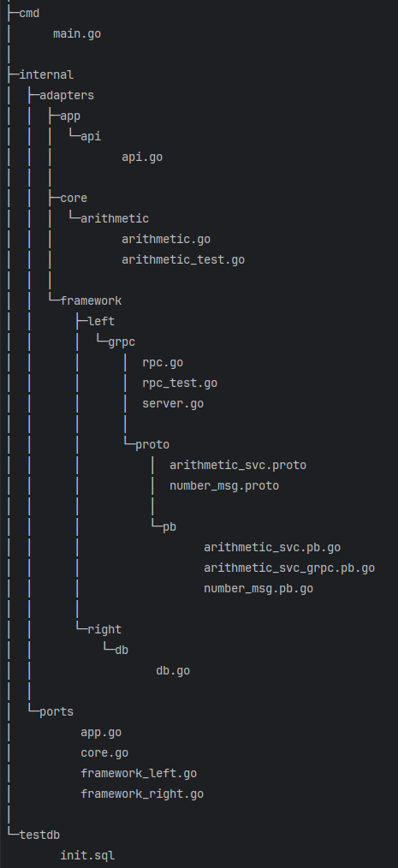Select number_msg.proto file
This screenshot has height=868, width=398.
(x=224, y=486)
